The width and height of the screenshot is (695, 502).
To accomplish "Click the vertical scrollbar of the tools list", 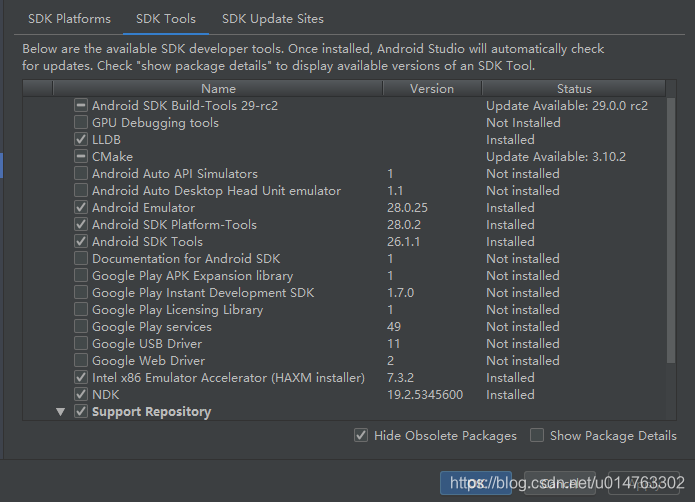I will 671,230.
